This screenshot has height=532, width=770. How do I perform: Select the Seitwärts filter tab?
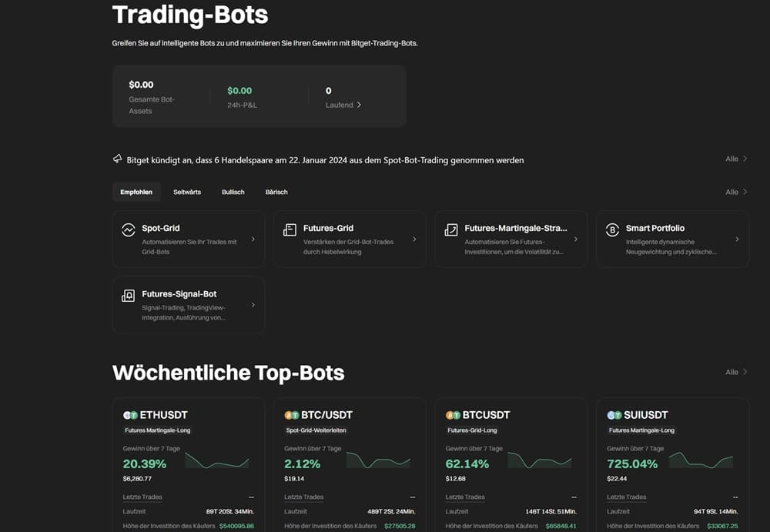pos(187,192)
